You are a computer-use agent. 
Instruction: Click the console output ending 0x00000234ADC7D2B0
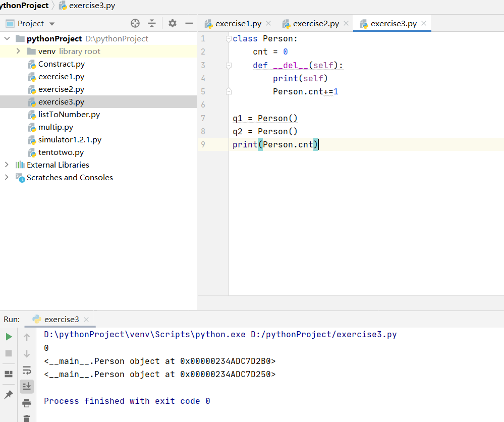160,361
